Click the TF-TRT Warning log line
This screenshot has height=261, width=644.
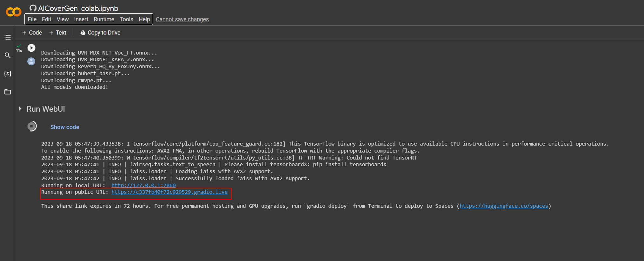coord(229,158)
